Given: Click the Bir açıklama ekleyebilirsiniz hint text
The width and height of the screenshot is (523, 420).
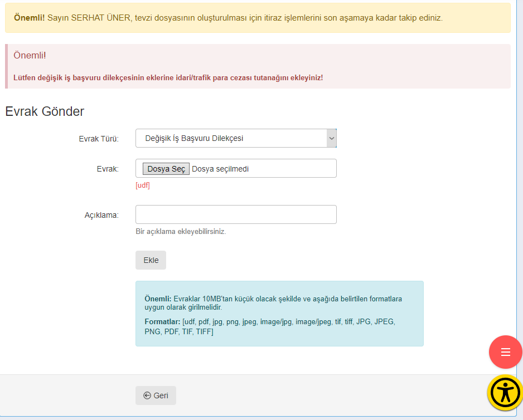Looking at the screenshot, I should click(x=181, y=231).
